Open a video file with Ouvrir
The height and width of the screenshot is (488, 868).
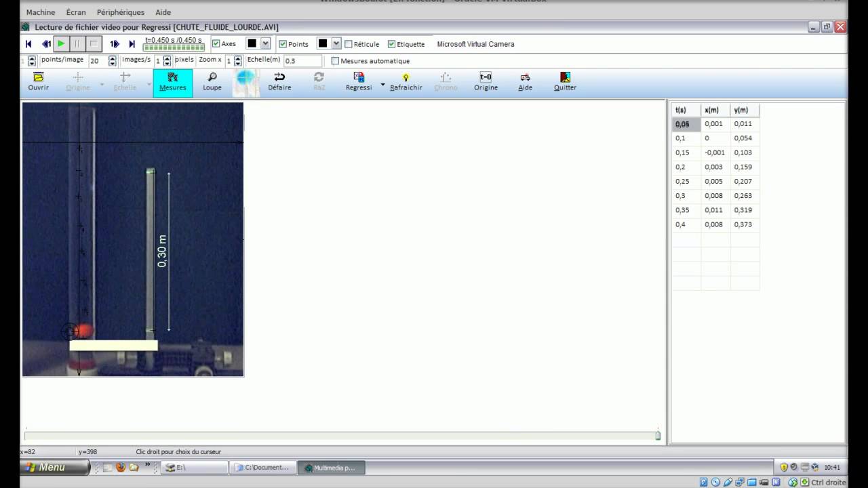[x=39, y=82]
